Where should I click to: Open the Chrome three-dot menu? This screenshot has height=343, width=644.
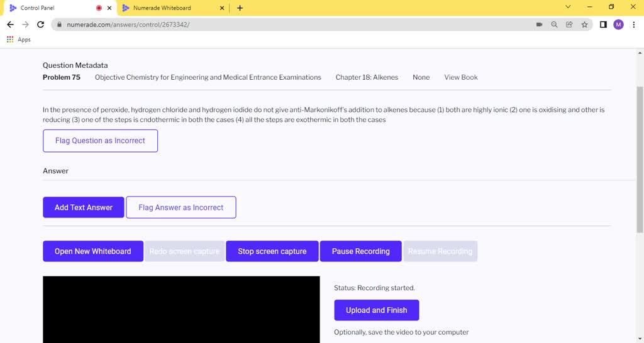tap(634, 24)
